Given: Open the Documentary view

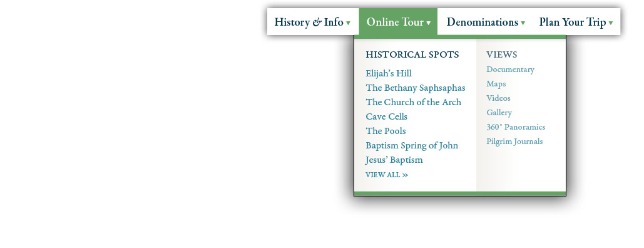Looking at the screenshot, I should [510, 70].
